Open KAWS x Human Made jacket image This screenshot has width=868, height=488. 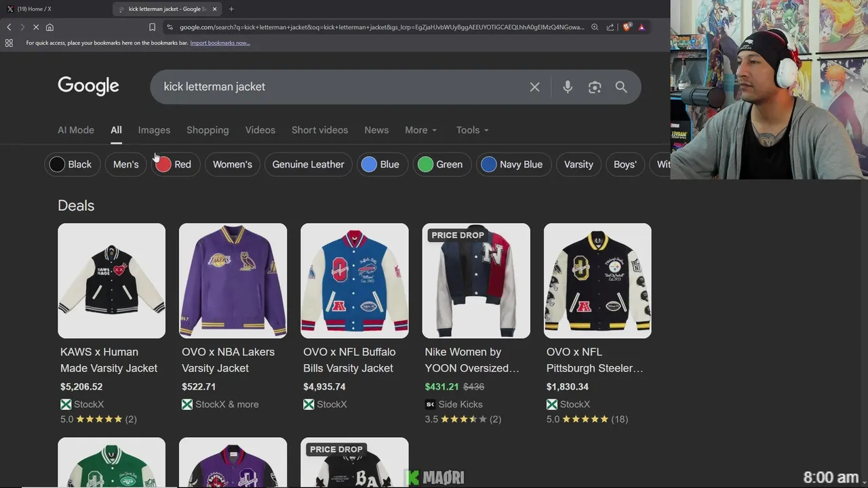pos(111,281)
